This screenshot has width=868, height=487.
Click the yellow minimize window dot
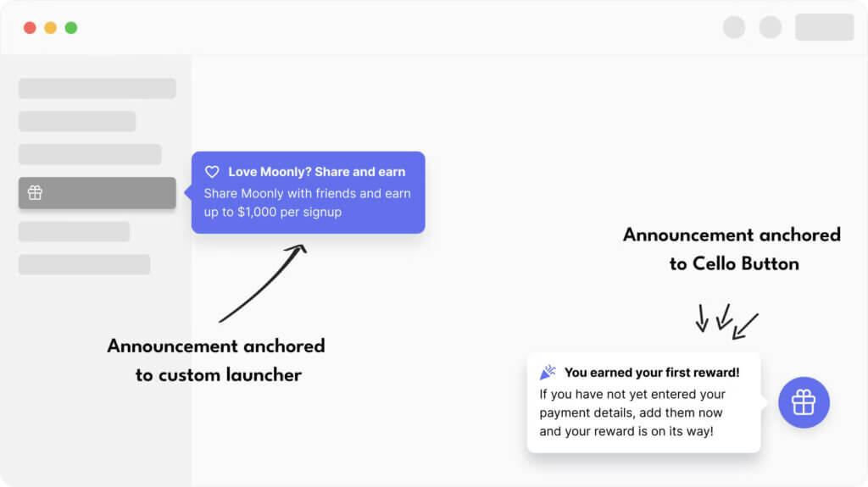pos(50,28)
